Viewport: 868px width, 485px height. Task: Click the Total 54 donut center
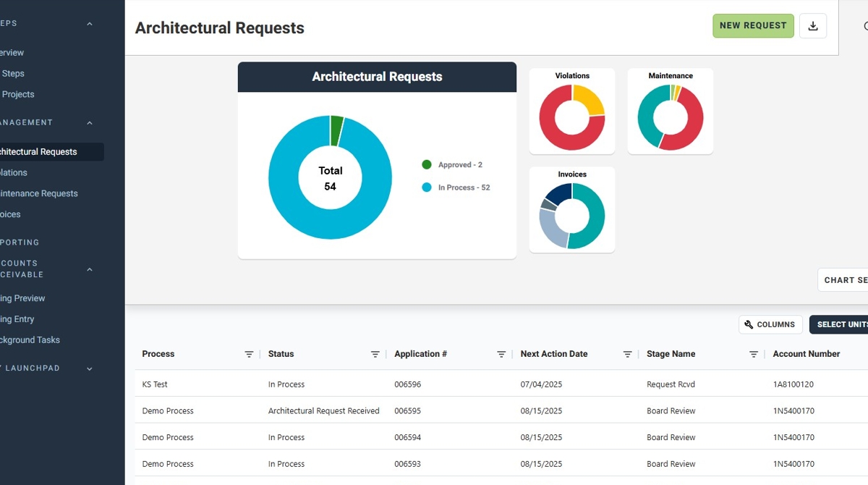pos(330,179)
